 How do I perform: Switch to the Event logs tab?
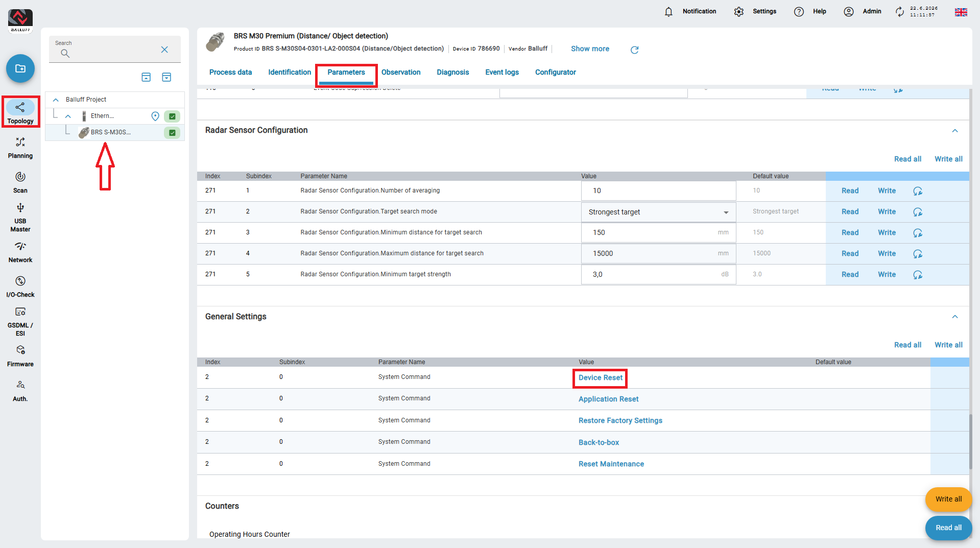[x=501, y=73]
